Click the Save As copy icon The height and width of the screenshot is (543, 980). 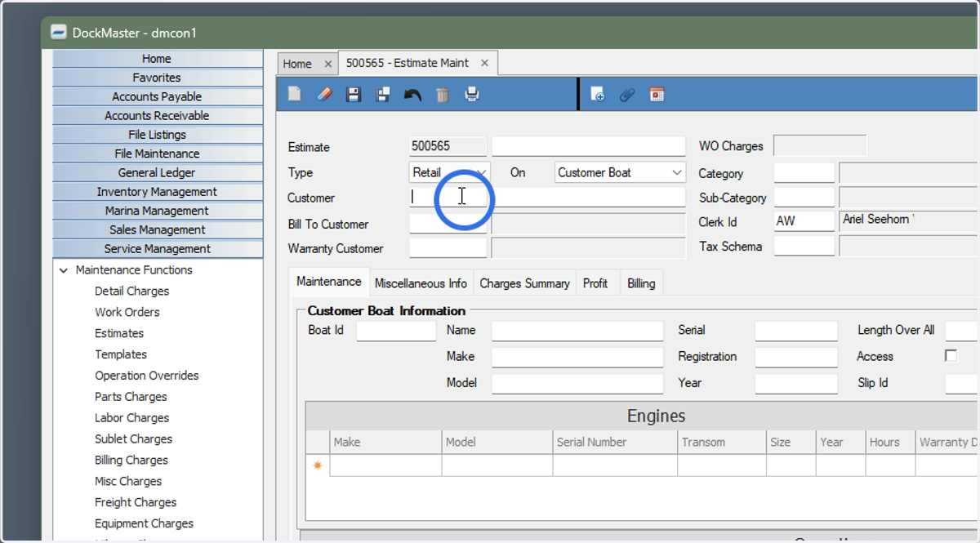383,95
